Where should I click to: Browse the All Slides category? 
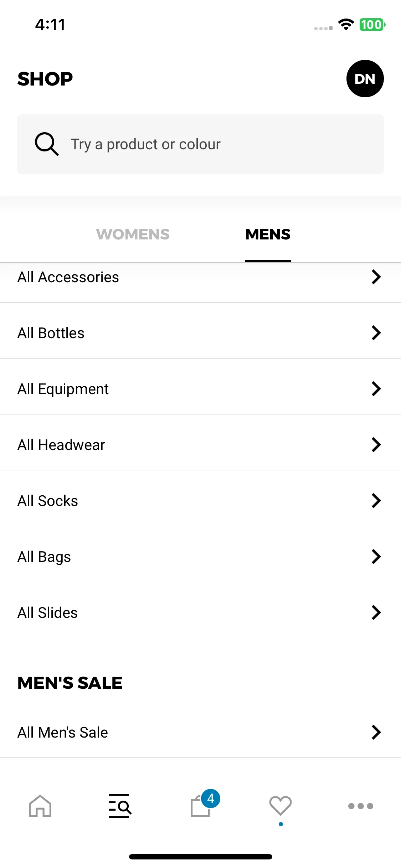point(200,613)
